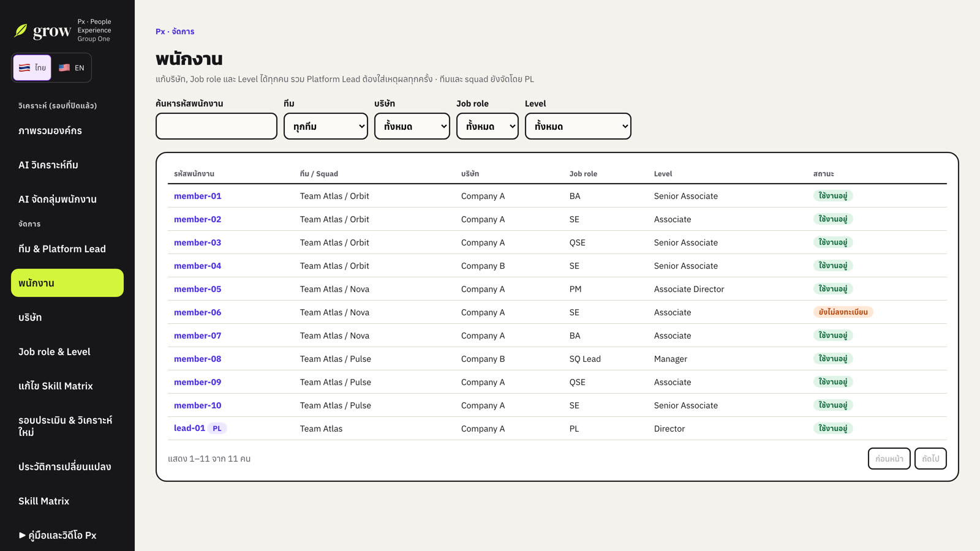The width and height of the screenshot is (980, 551).
Task: Open member-09 employee link
Action: pos(197,382)
